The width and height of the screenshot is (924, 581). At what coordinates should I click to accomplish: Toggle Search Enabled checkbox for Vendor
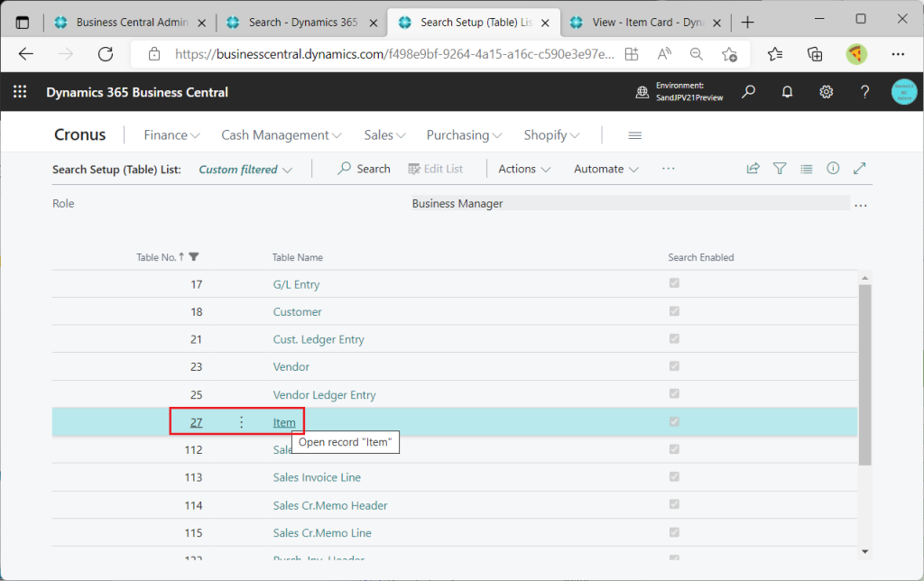click(x=674, y=366)
